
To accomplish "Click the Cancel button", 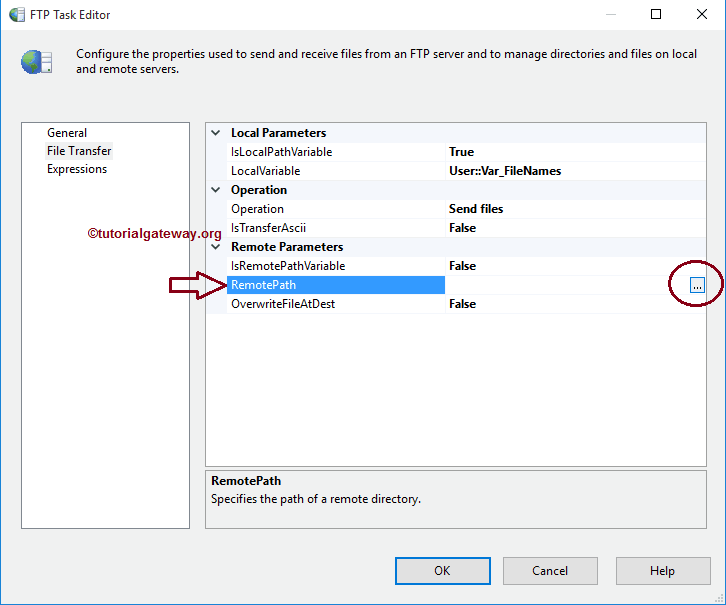I will point(550,571).
